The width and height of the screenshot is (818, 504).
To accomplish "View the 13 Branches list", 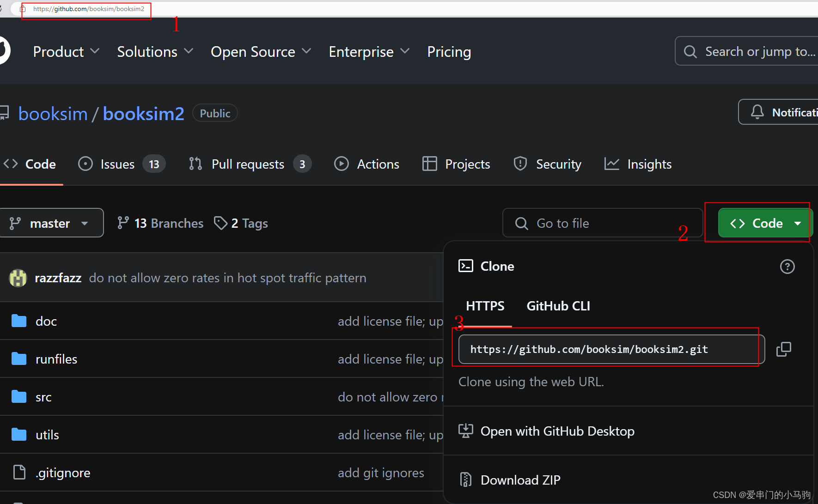I will coord(160,223).
